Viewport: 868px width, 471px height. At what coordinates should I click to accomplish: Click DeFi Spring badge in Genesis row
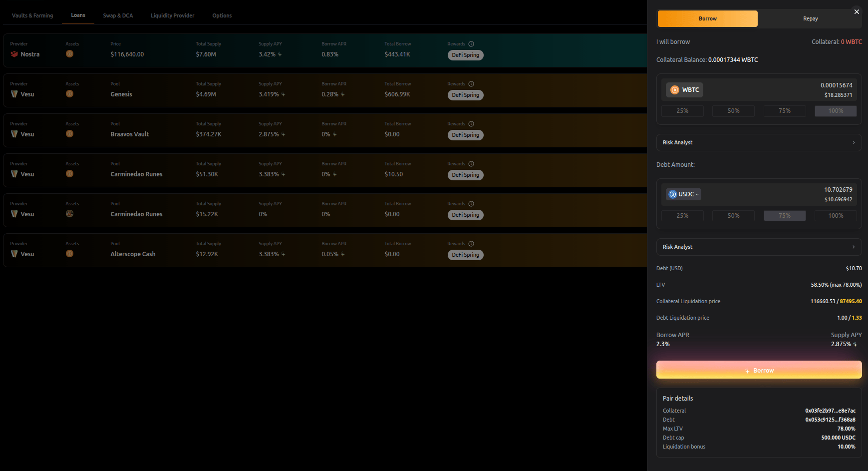click(x=465, y=95)
